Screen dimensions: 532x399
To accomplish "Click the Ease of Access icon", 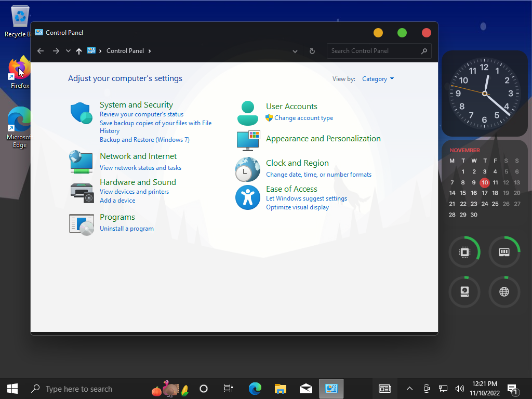I will coord(248,197).
